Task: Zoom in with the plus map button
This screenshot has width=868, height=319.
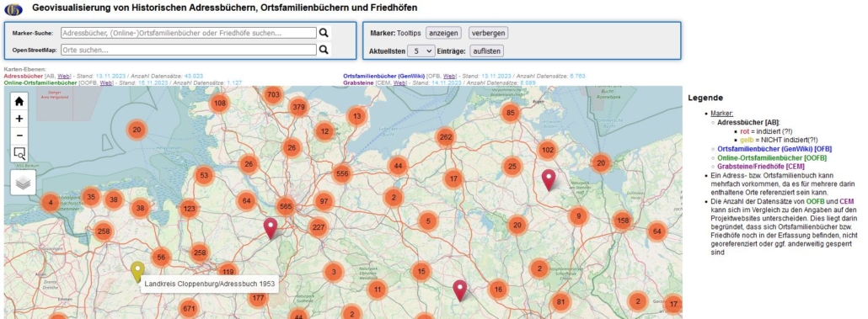Action: [x=19, y=119]
